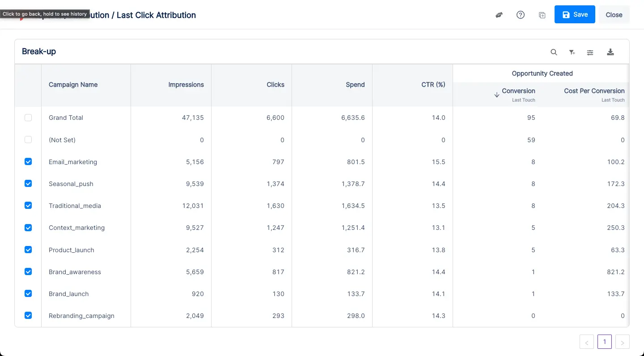The width and height of the screenshot is (644, 356).
Task: Select the Product_launch campaign name
Action: (72, 250)
